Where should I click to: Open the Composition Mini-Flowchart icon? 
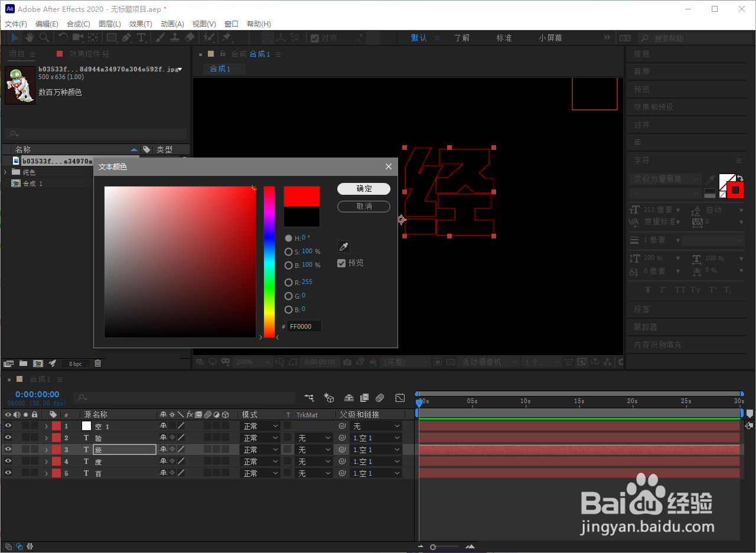309,398
